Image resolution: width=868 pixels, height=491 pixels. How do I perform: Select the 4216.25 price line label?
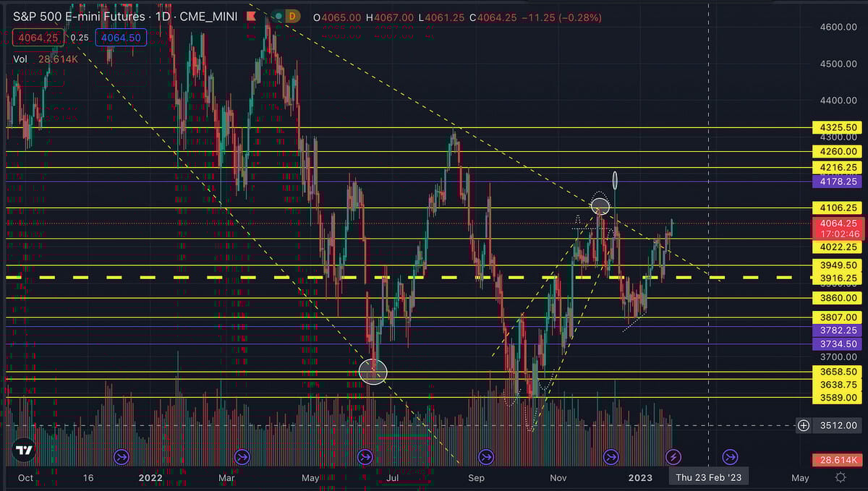838,167
